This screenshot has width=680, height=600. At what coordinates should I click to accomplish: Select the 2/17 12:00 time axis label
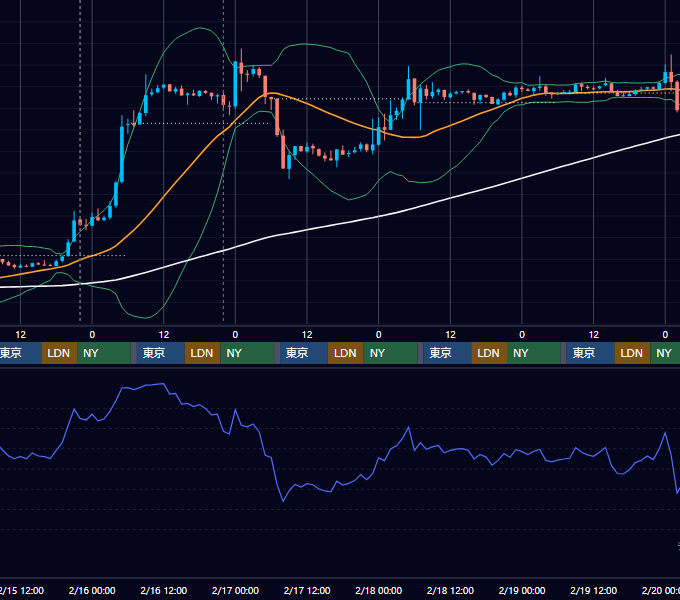[x=307, y=590]
